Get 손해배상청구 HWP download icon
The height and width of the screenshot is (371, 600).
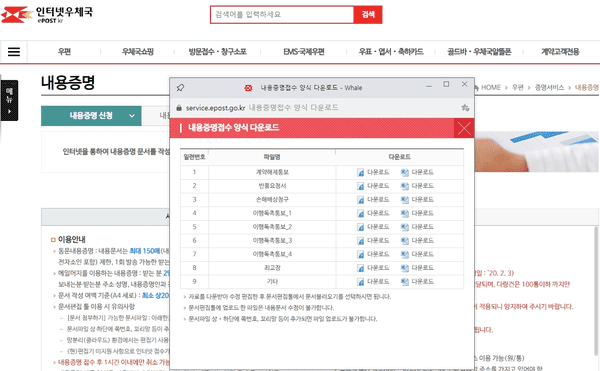(x=360, y=200)
